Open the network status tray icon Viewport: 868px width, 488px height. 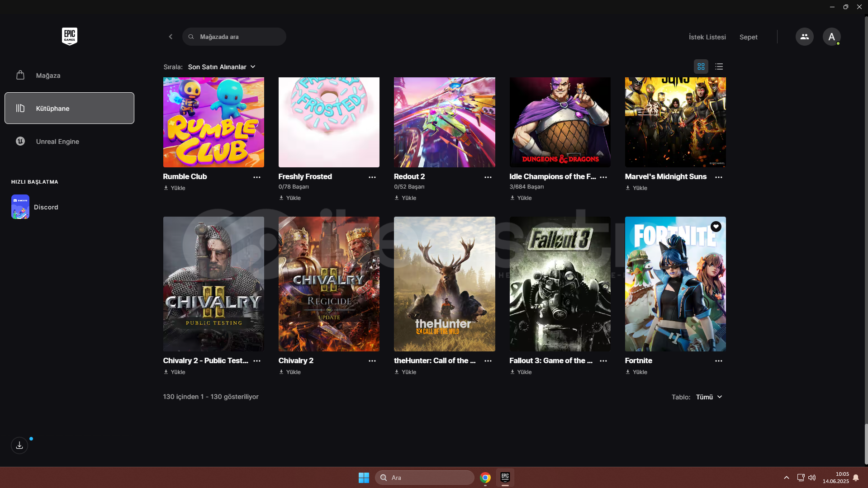(x=801, y=478)
